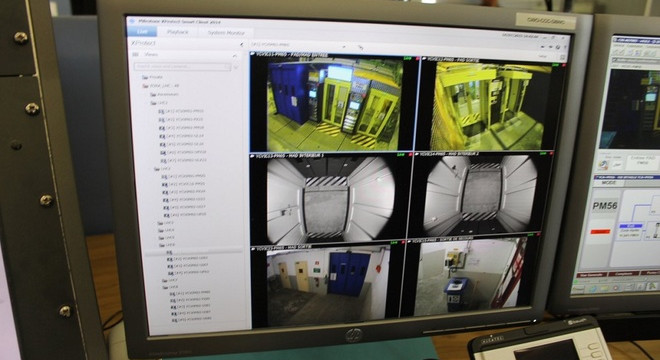Viewport: 660px width, 360px height.
Task: Click the highlighted selected row in the views tree
Action: (x=193, y=252)
